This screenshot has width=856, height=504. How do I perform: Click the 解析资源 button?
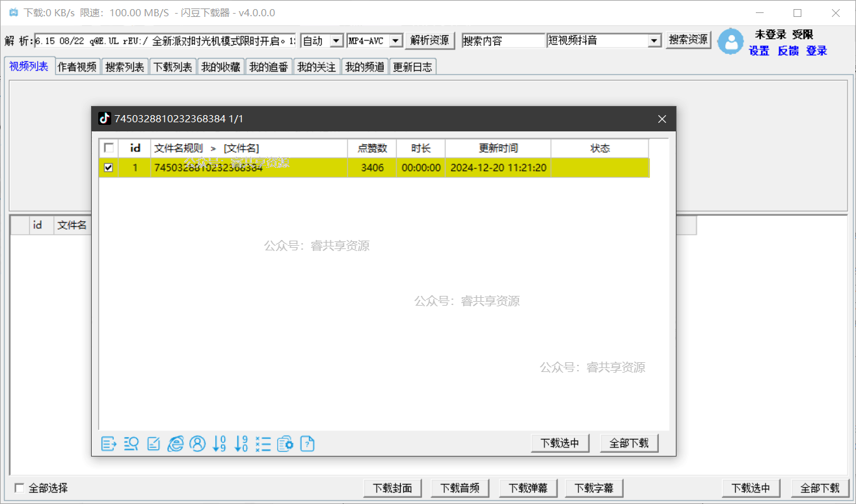430,40
